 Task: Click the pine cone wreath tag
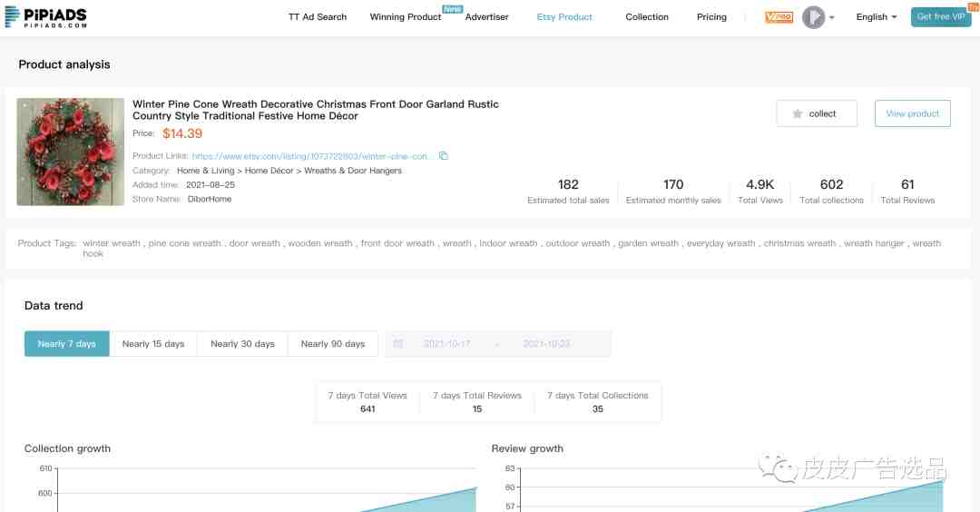[x=184, y=243]
